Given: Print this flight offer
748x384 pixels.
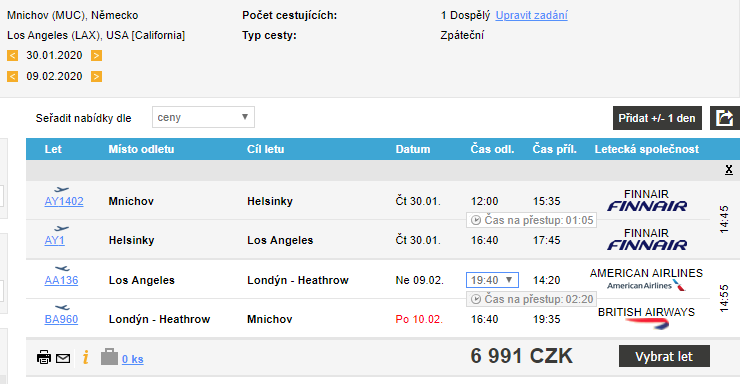Looking at the screenshot, I should pos(44,357).
